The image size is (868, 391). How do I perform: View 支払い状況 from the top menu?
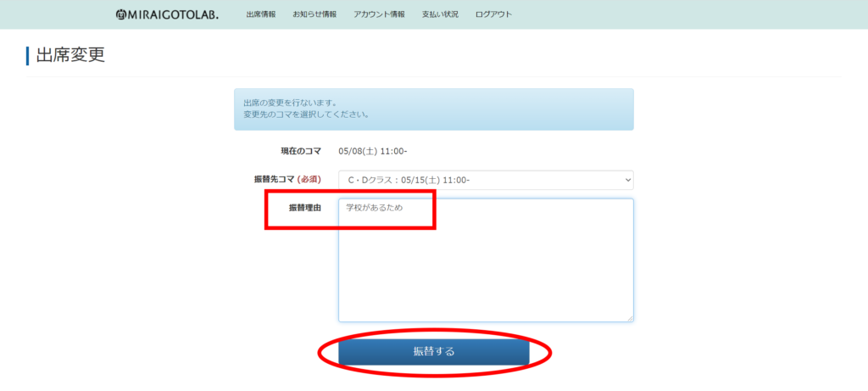(x=440, y=14)
